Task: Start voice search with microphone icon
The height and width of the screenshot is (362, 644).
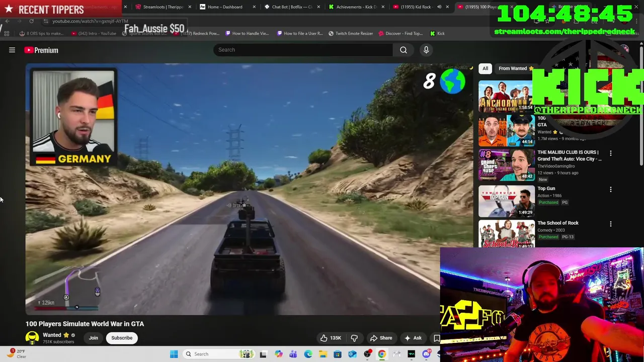Action: (426, 50)
